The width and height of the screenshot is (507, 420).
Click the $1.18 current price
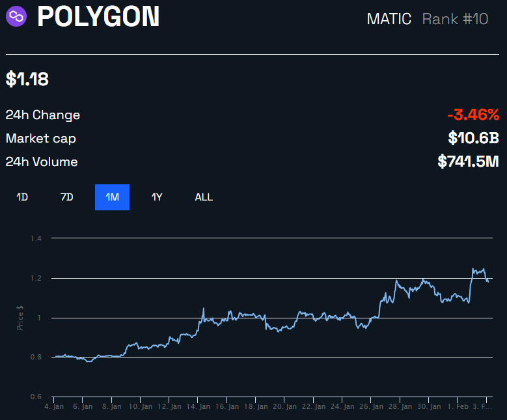point(27,79)
